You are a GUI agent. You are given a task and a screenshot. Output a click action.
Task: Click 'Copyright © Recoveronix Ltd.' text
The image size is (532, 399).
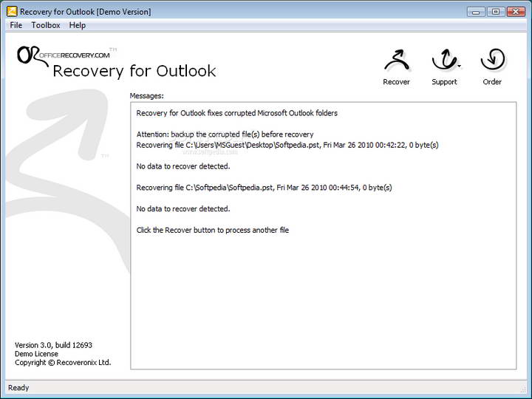pyautogui.click(x=63, y=362)
